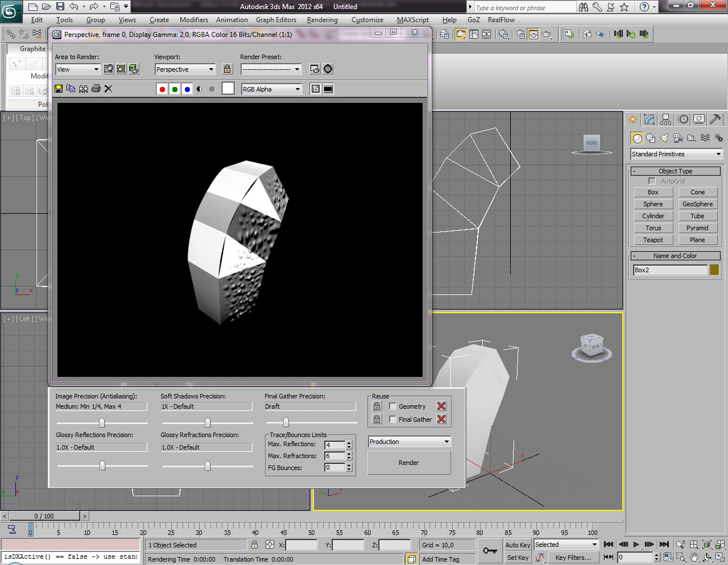Select the Cameras category icon
Screen dimensions: 728x565
[x=678, y=138]
